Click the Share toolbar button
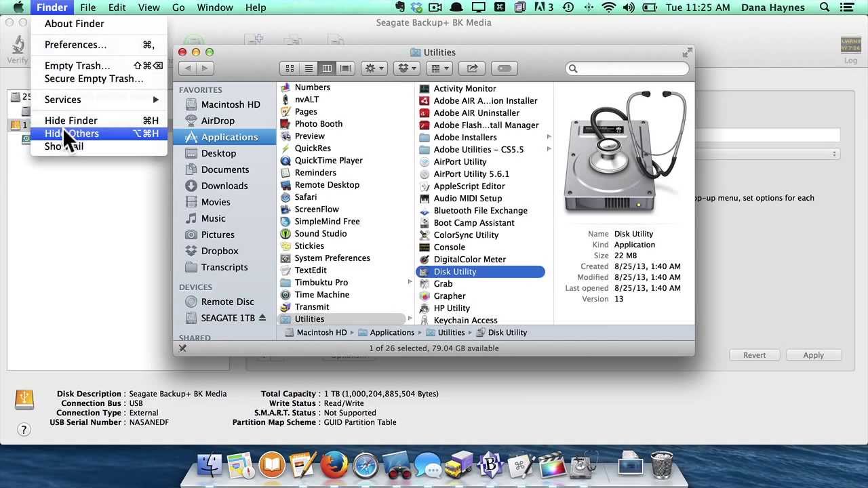Image resolution: width=868 pixels, height=488 pixels. tap(472, 68)
